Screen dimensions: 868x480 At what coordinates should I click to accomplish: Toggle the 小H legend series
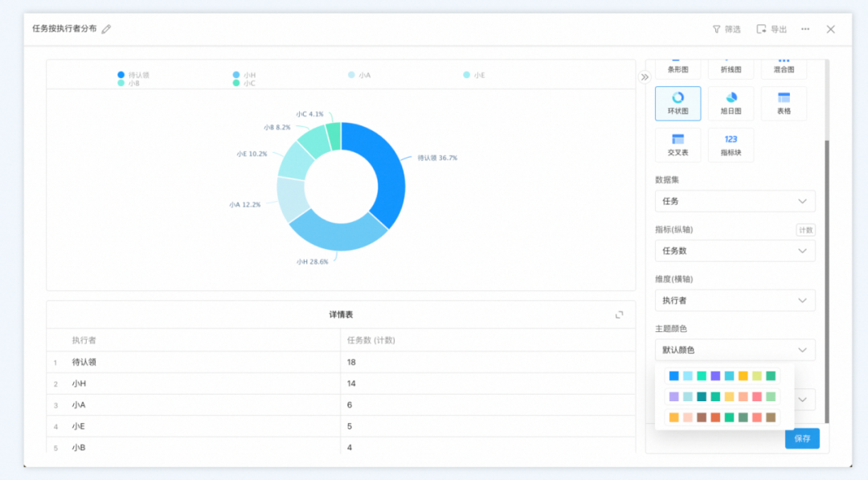click(244, 75)
